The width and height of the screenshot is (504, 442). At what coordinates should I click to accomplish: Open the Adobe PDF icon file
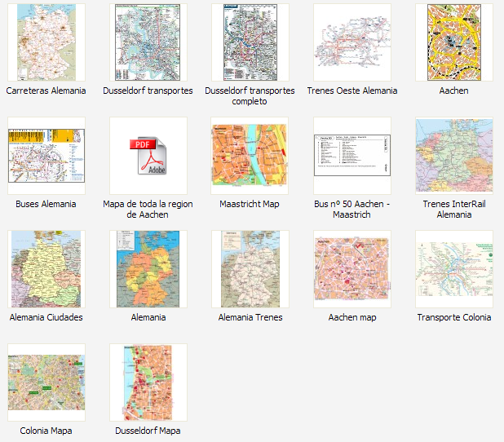click(148, 155)
